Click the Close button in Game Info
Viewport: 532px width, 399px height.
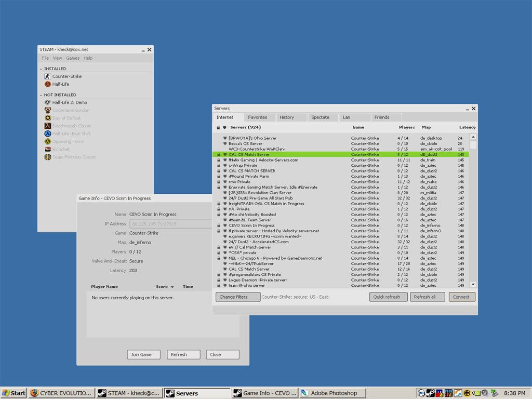pyautogui.click(x=222, y=354)
